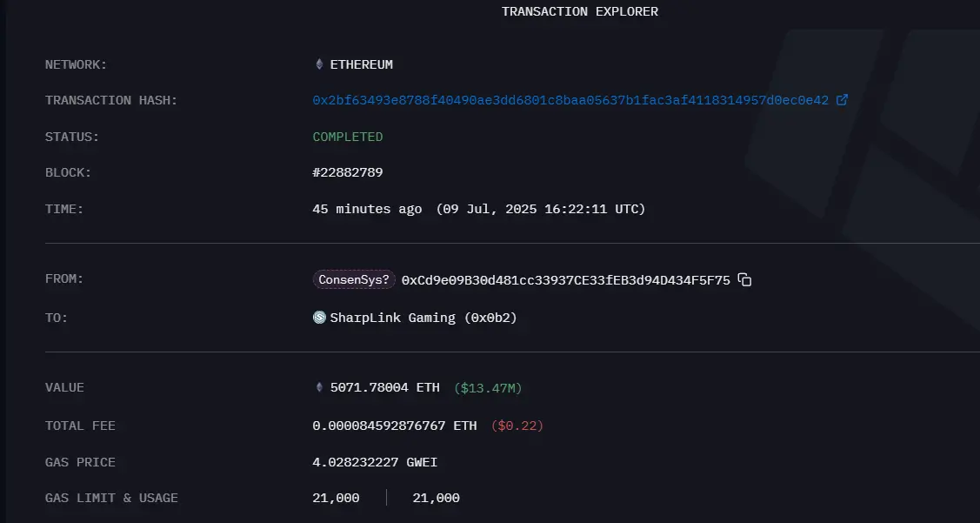The image size is (980, 523).
Task: Click the TRANSACTION EXPLORER heading
Action: (579, 10)
